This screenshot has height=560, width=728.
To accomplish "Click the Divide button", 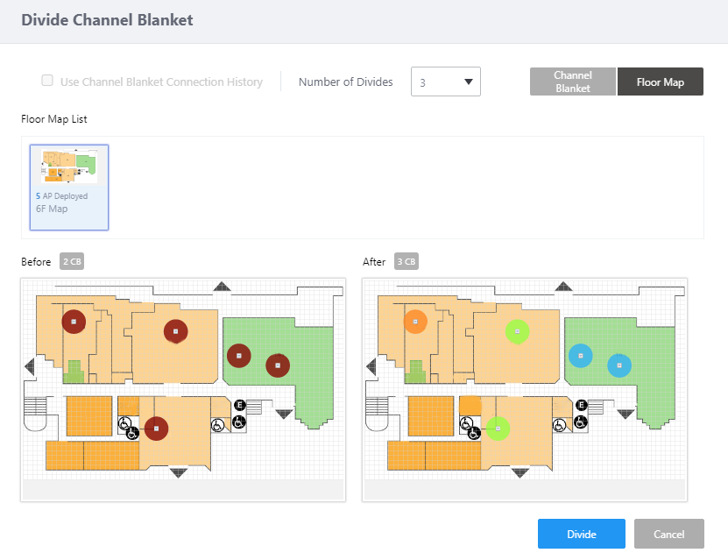I will (581, 534).
